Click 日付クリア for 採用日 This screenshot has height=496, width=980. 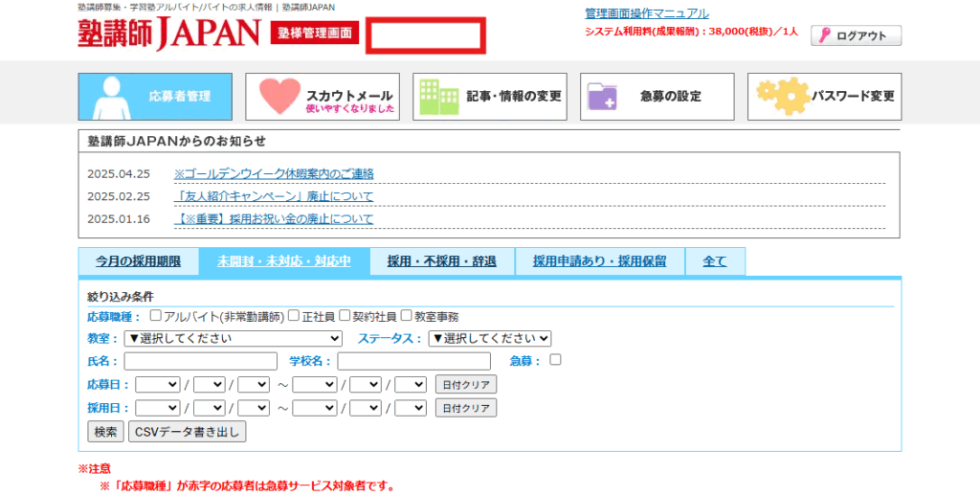pyautogui.click(x=466, y=408)
